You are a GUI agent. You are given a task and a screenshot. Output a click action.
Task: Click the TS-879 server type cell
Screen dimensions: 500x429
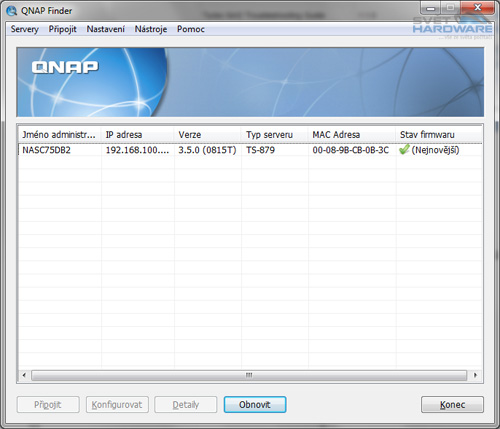click(260, 150)
